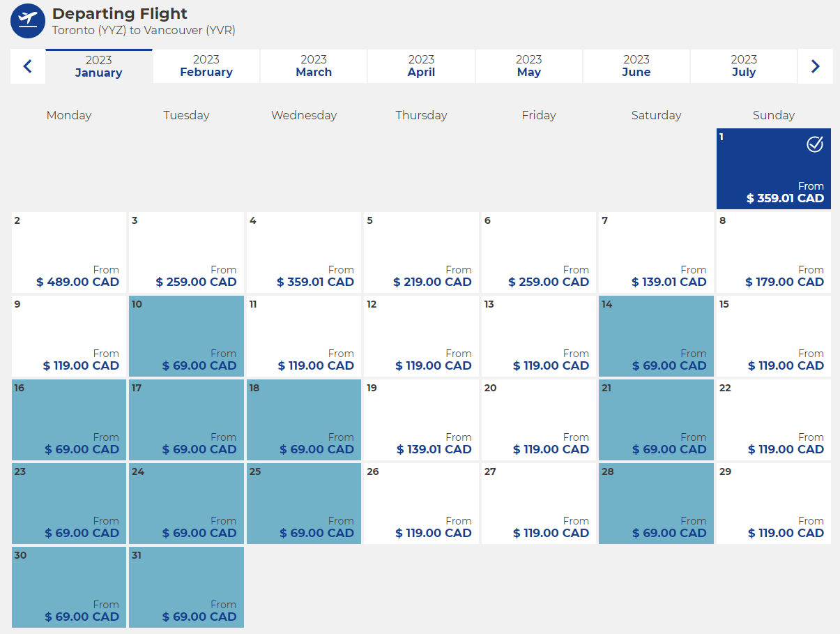Select the January 31 date cell
Screen dimensions: 840x634
click(186, 587)
